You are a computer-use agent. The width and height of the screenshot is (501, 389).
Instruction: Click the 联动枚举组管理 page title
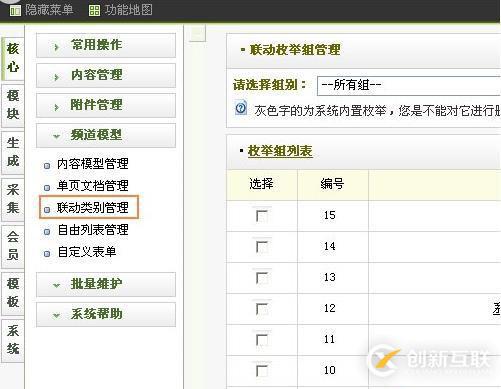coord(295,50)
